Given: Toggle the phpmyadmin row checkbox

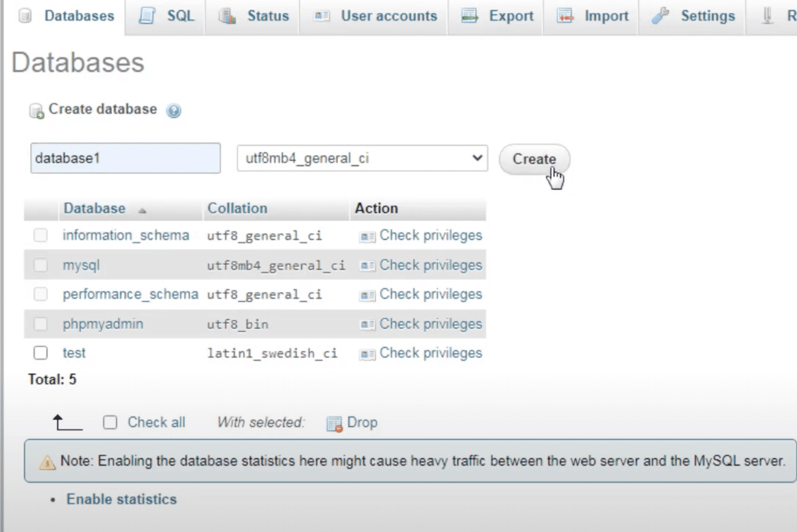Looking at the screenshot, I should coord(41,324).
